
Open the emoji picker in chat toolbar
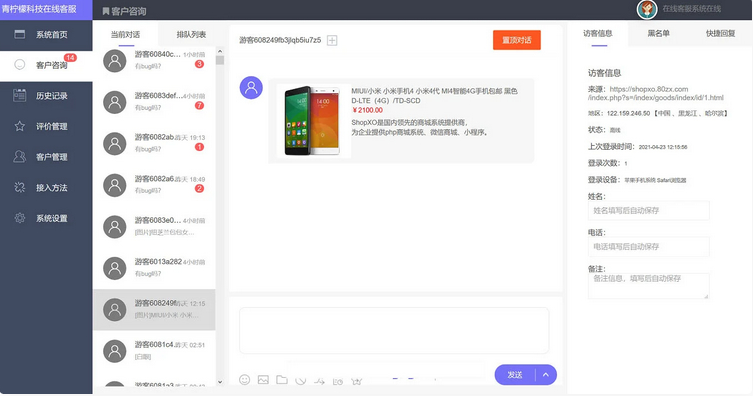point(244,380)
